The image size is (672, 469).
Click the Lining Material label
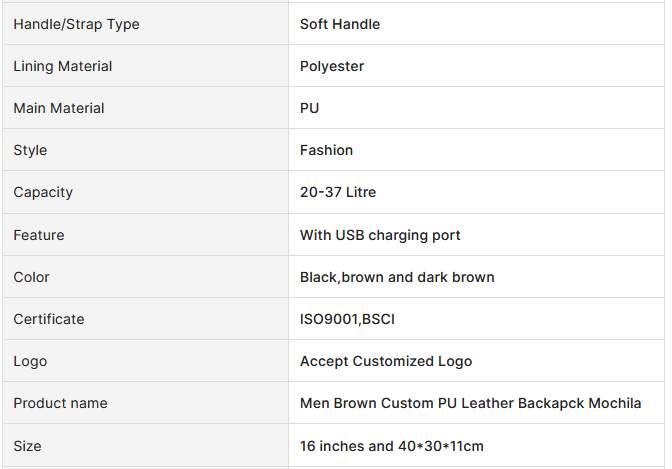point(63,66)
